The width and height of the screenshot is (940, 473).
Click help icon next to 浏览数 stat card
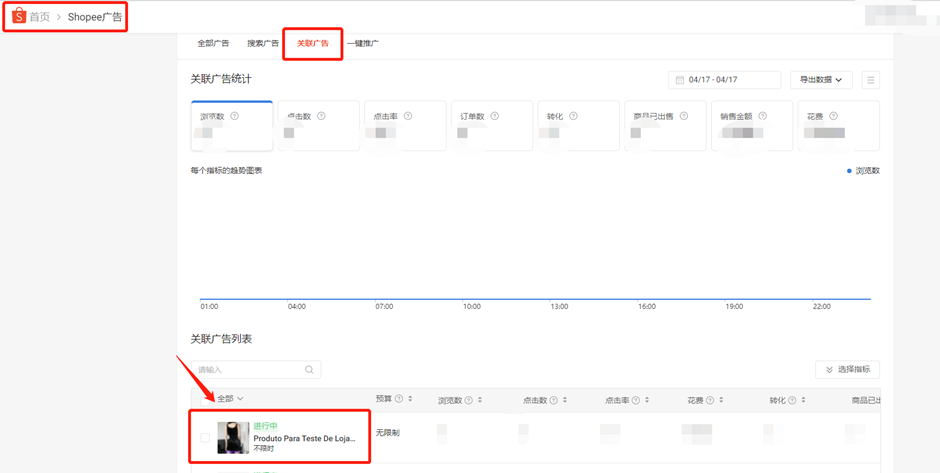[x=234, y=116]
